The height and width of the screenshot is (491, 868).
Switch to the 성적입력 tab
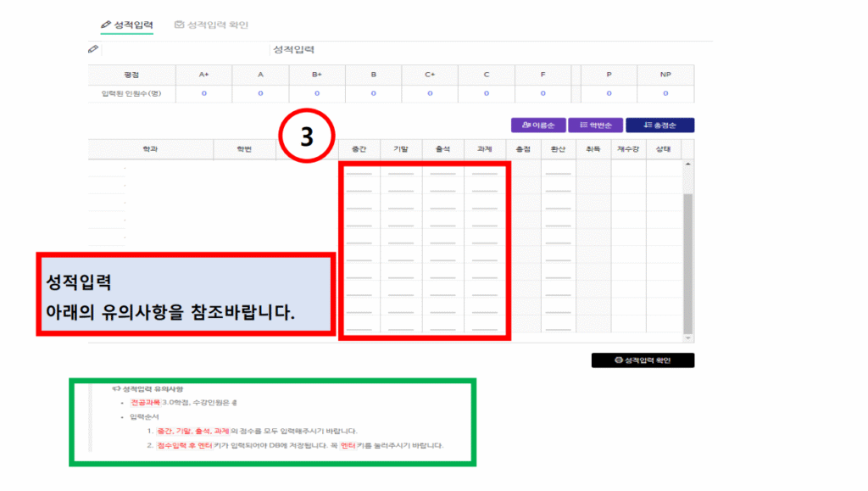click(127, 25)
